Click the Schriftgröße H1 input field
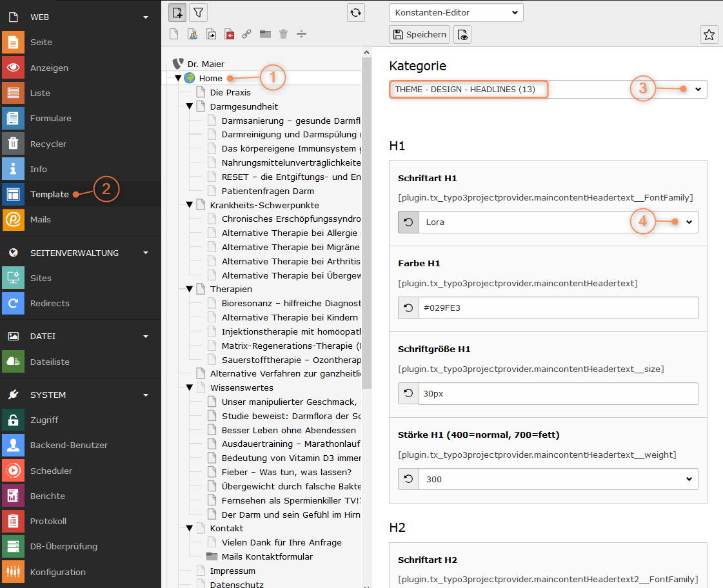 pos(557,393)
